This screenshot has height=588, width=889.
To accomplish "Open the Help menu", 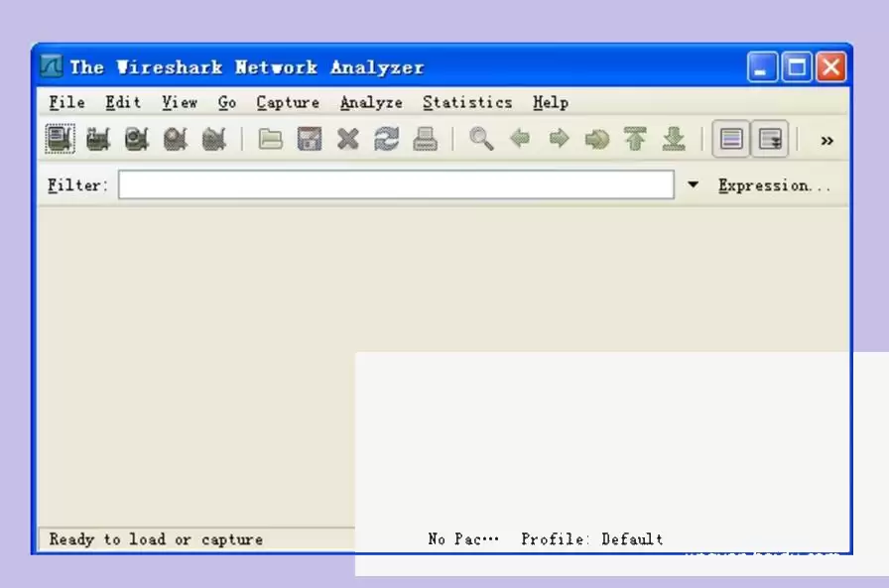I will [x=551, y=102].
